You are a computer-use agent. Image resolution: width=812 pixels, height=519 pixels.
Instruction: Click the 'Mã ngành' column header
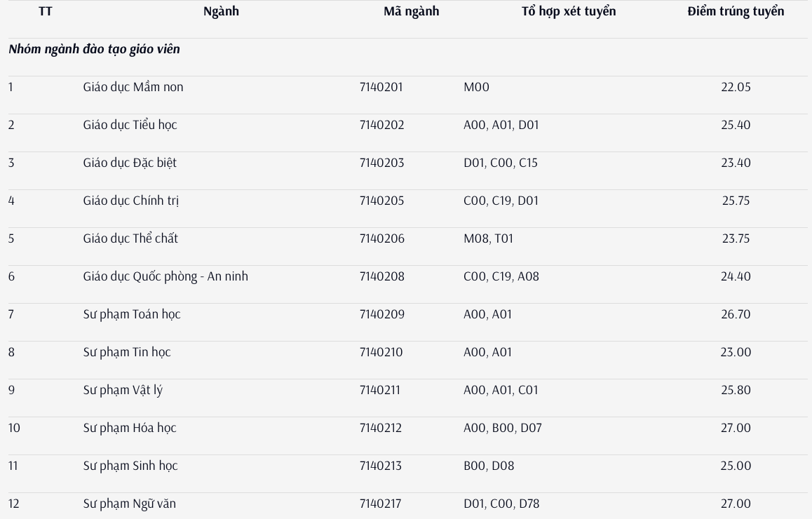411,11
